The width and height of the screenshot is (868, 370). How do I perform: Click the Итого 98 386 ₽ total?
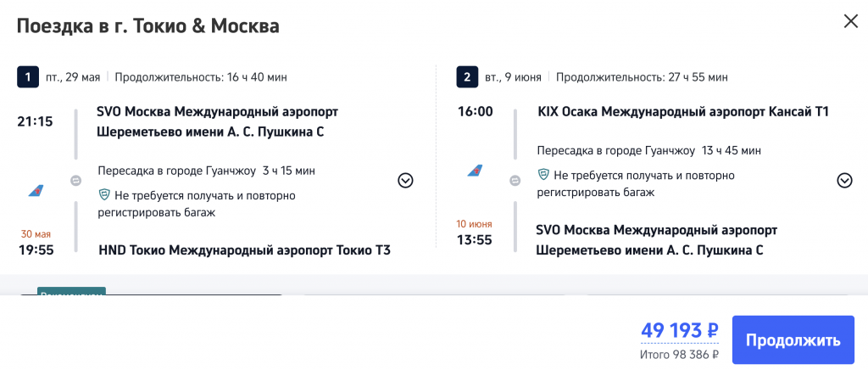pos(679,355)
